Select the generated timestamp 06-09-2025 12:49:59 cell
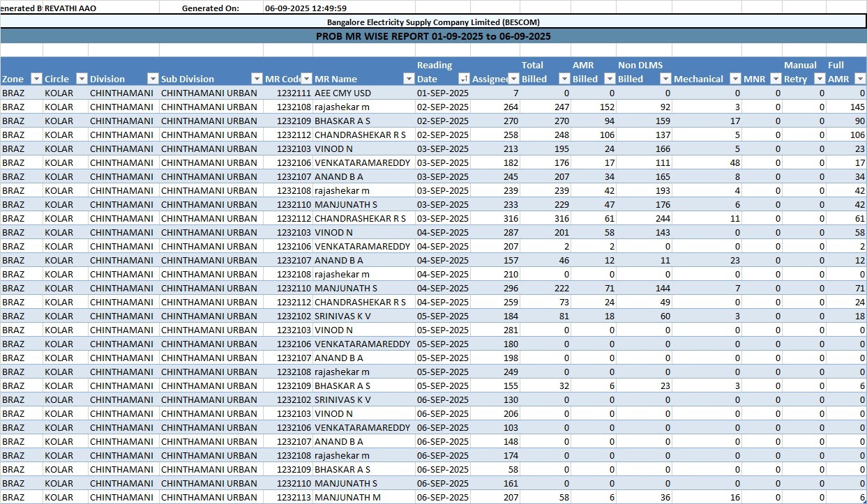The width and height of the screenshot is (867, 504). pyautogui.click(x=306, y=8)
